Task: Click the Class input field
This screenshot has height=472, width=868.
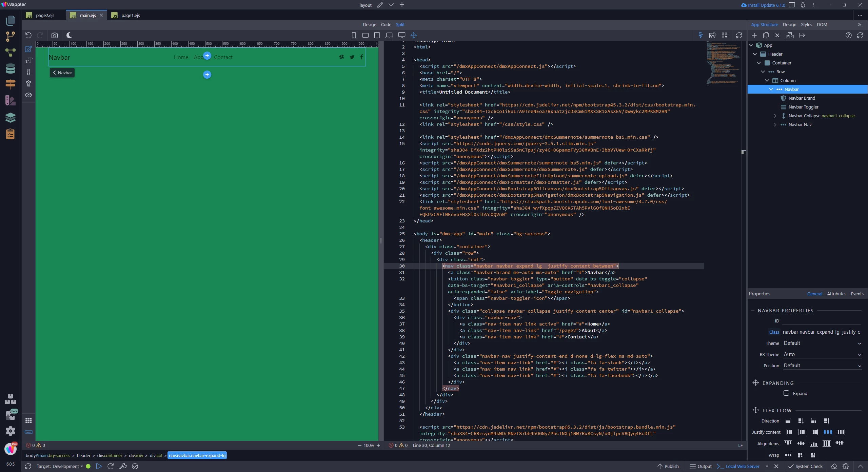Action: click(x=821, y=332)
